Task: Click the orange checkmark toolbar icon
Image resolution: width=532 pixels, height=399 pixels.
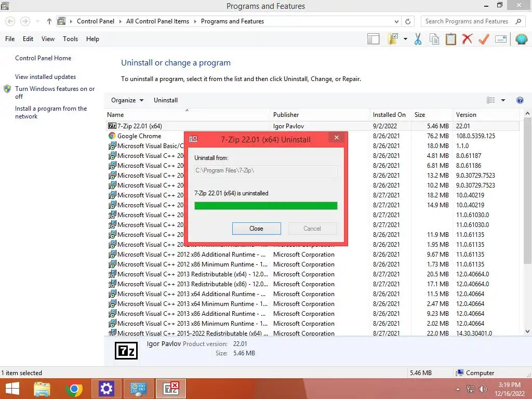Action: click(x=484, y=39)
